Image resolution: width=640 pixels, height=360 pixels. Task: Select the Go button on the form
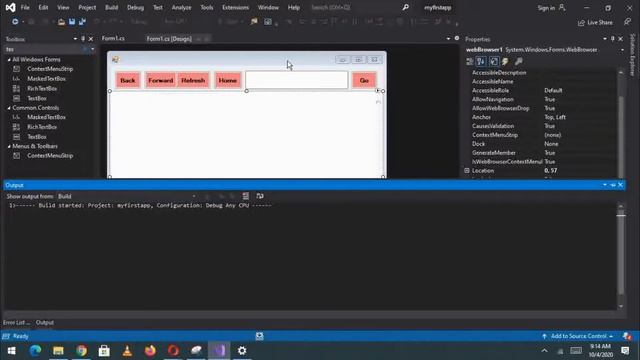(x=364, y=80)
